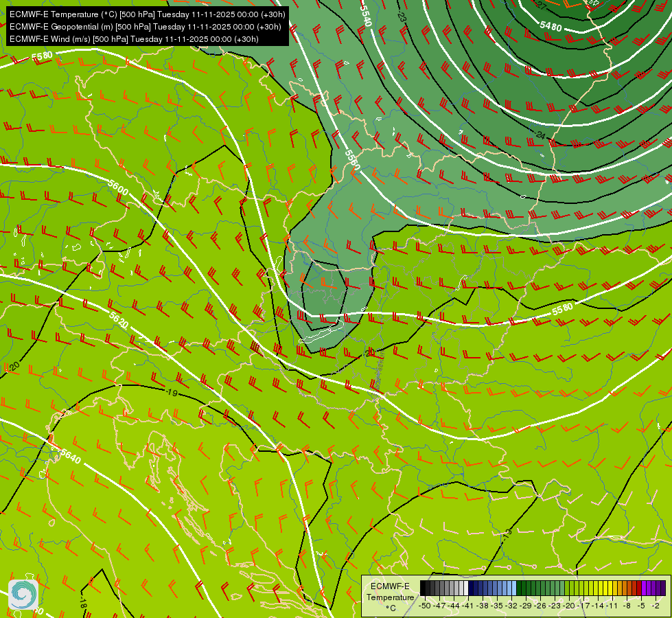Select the ECMWF-E Wind 500 hPa title line
The image size is (672, 618).
click(134, 39)
